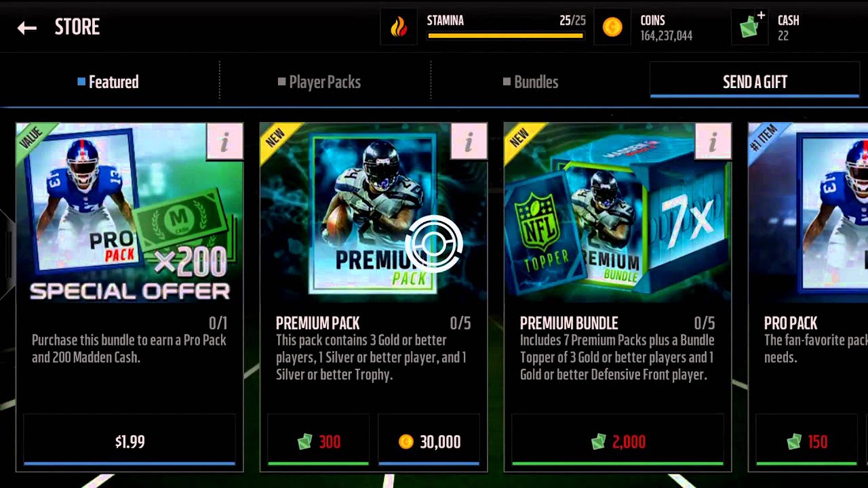Tap the stamina flame icon

[399, 27]
